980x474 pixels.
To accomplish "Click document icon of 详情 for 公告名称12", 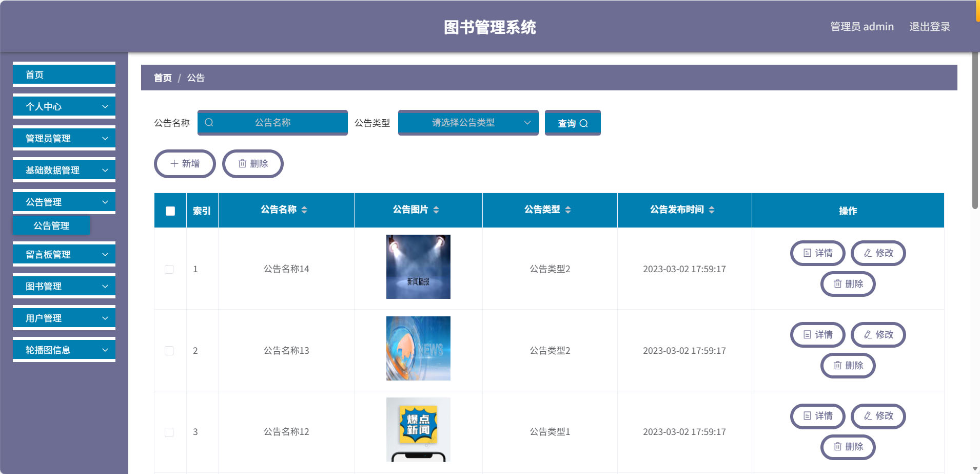I will (807, 416).
